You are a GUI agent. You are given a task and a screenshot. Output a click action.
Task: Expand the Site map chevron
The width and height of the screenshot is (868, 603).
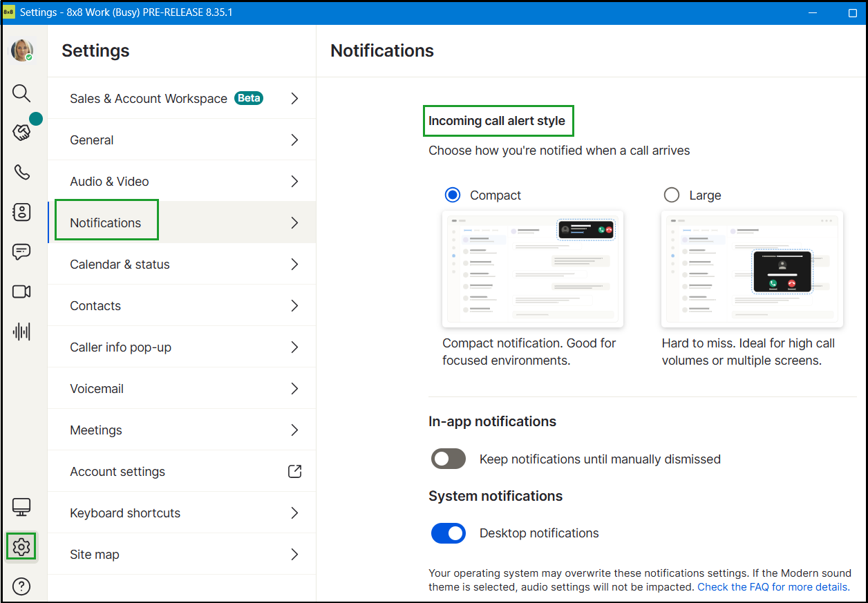coord(294,554)
